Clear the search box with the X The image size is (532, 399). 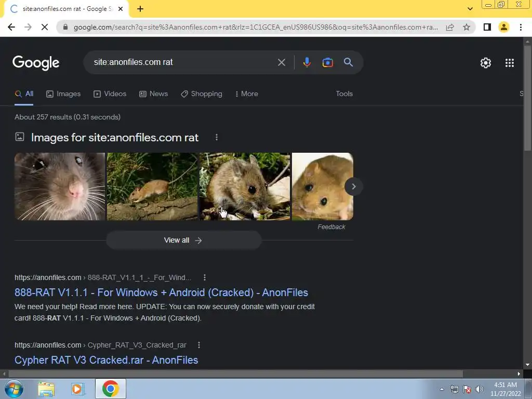click(281, 62)
